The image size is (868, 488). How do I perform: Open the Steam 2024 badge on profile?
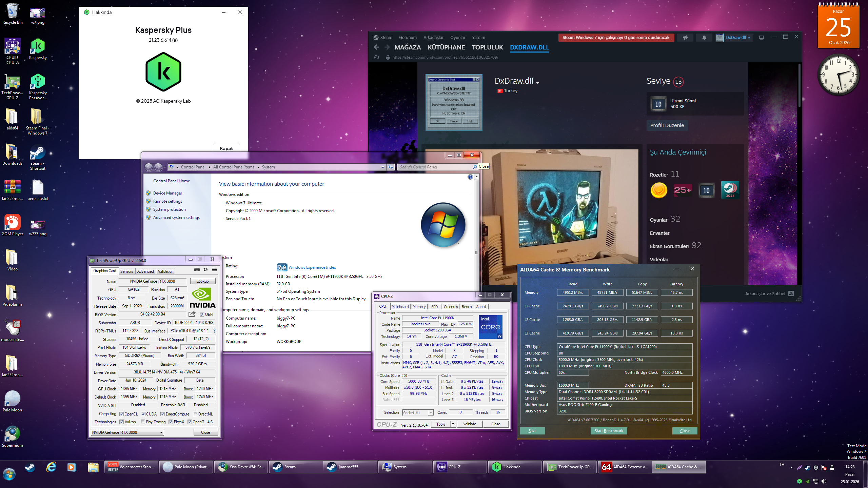pyautogui.click(x=730, y=190)
